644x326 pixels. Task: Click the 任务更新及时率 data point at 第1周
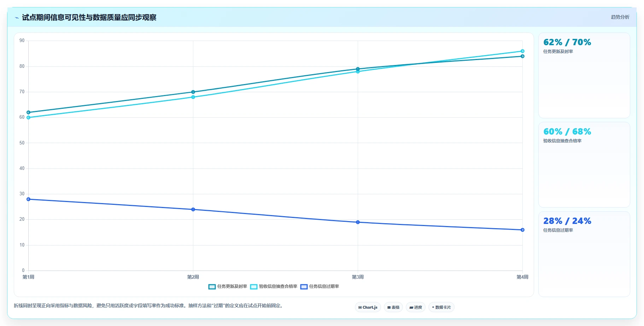coord(29,112)
